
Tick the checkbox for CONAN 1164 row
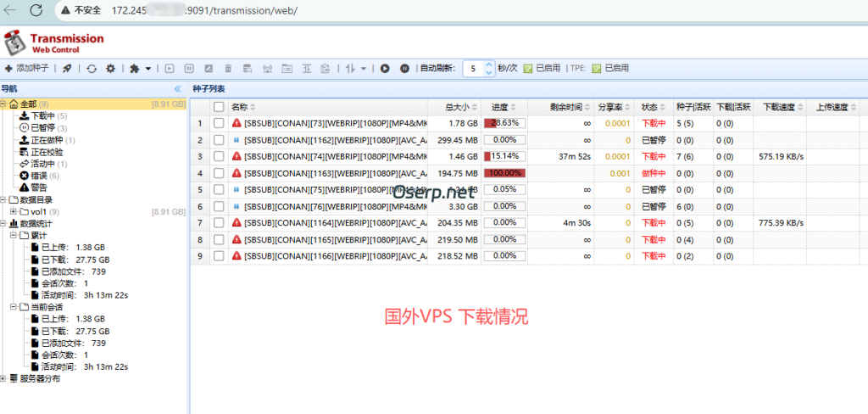click(220, 223)
